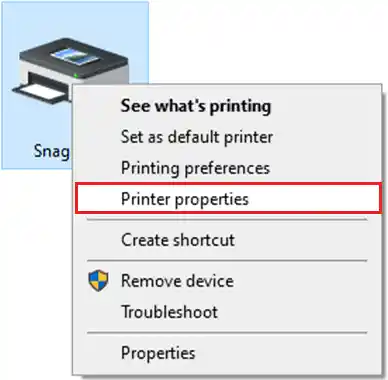Screen dimensions: 388x380
Task: Select the Snagit printer device icon
Action: 70,71
